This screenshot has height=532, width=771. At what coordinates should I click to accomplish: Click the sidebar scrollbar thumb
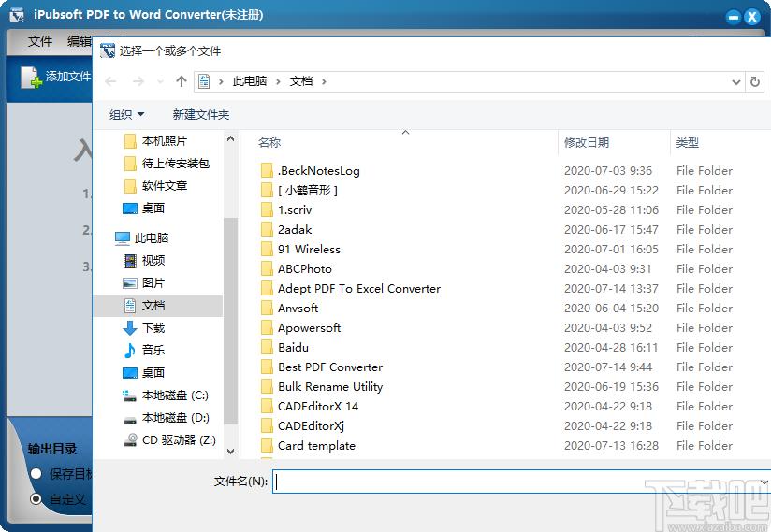(x=230, y=322)
